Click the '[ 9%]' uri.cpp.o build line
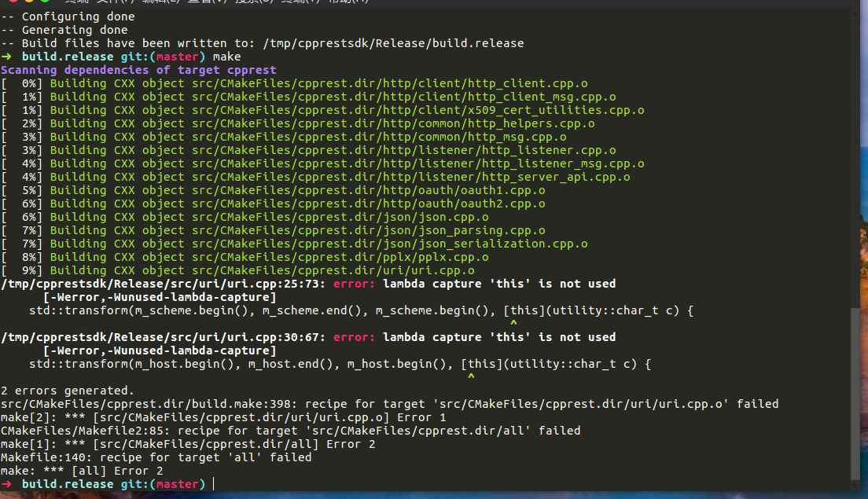Viewport: 868px width, 499px height. (x=237, y=270)
